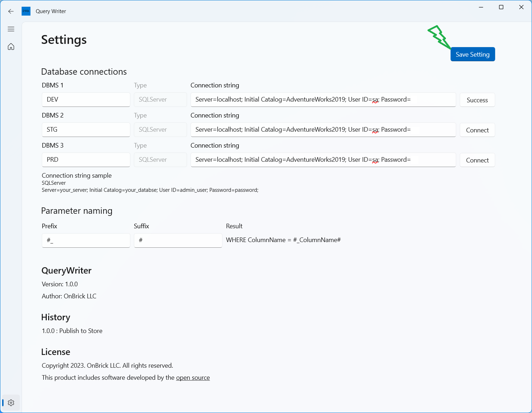Test connection for the PRD database
The width and height of the screenshot is (532, 413).
tap(477, 160)
